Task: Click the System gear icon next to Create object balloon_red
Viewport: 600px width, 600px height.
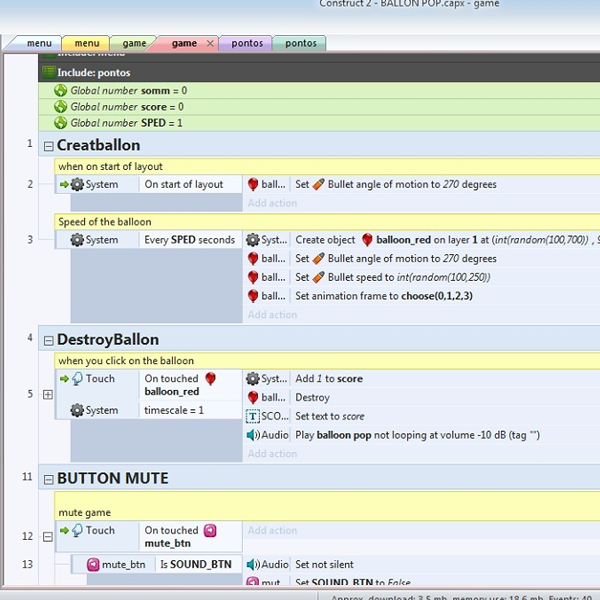Action: tap(253, 240)
